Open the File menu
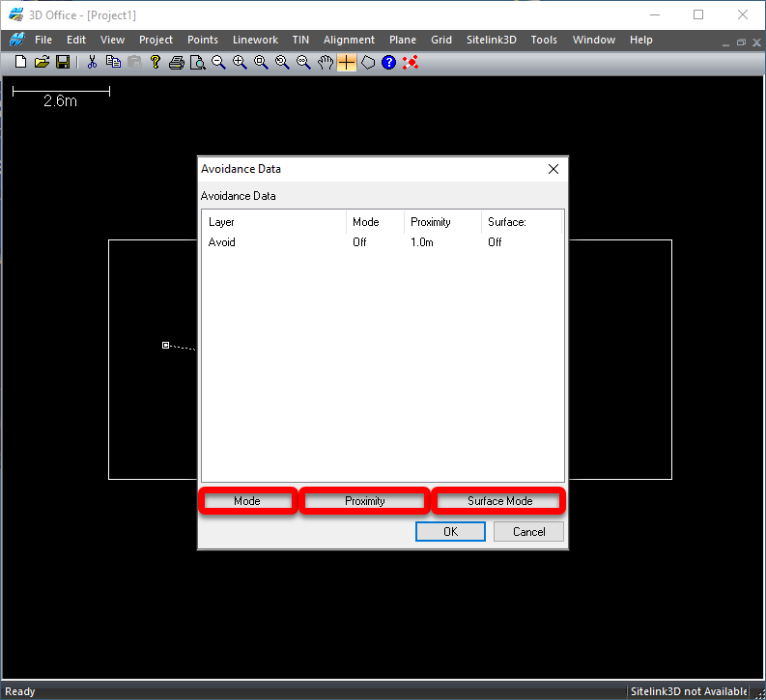 tap(43, 40)
